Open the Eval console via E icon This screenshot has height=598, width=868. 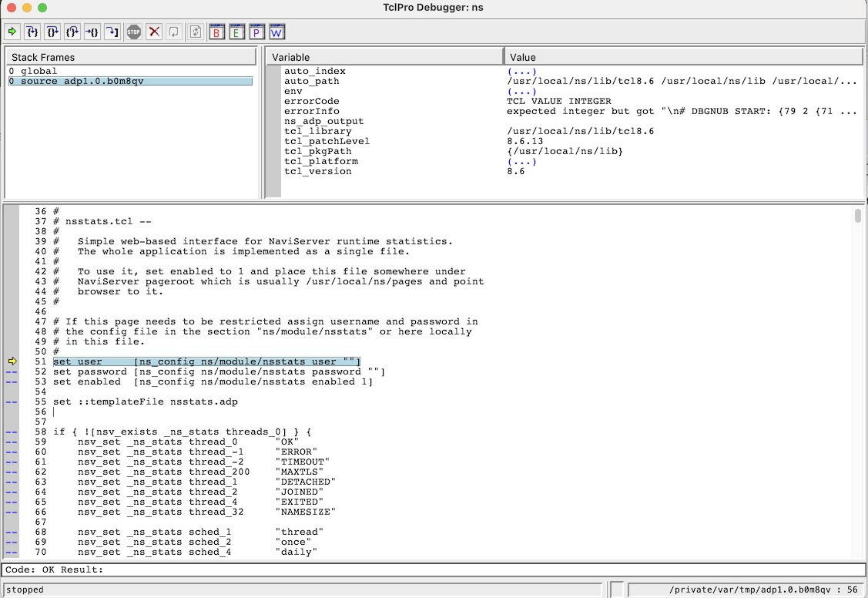pos(236,32)
